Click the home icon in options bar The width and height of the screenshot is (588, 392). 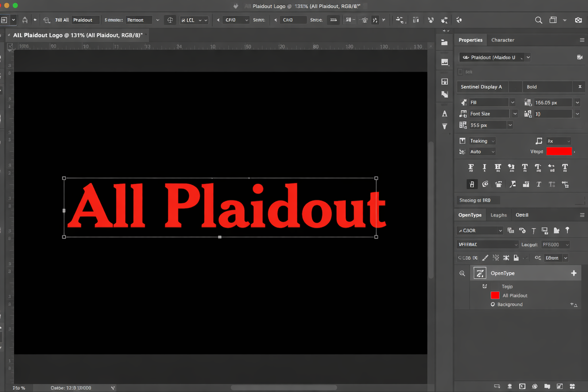point(25,20)
